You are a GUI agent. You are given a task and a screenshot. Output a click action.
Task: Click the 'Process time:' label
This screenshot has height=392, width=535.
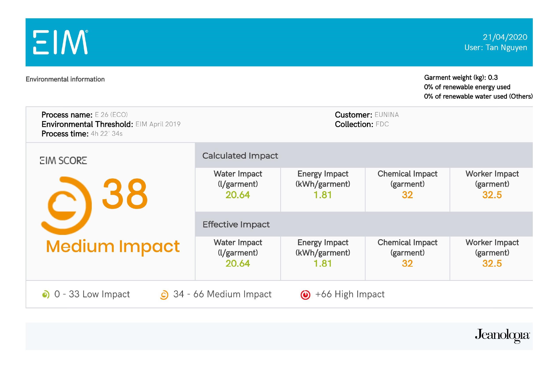65,134
